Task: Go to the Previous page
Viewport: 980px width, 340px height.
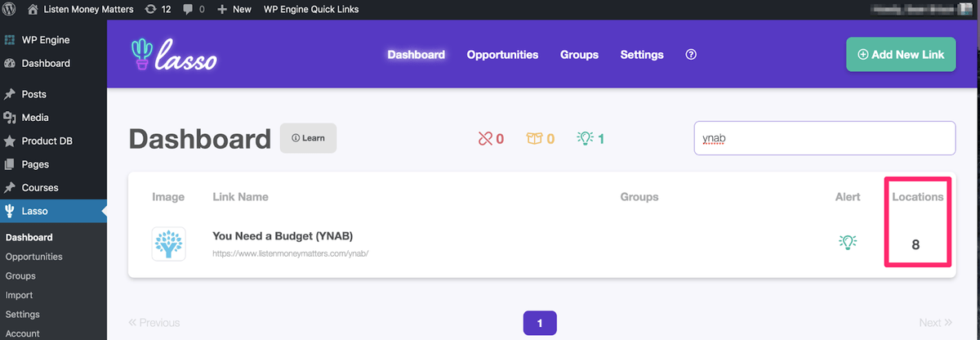Action: [x=154, y=323]
